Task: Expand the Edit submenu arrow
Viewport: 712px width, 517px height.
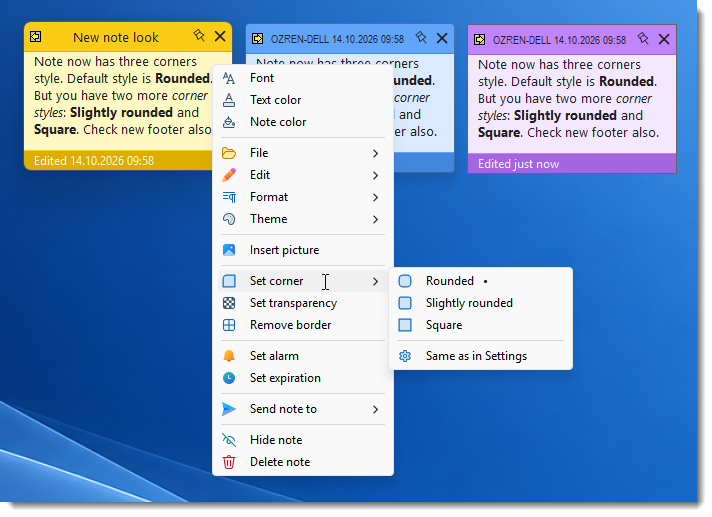Action: click(x=376, y=175)
